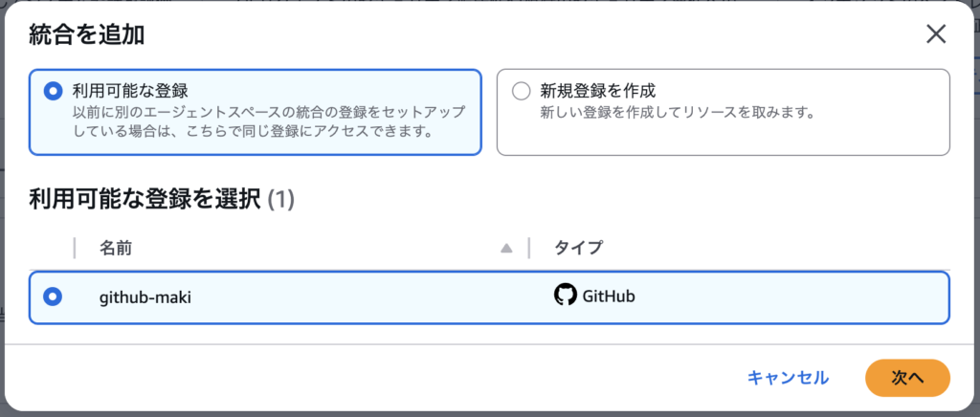The width and height of the screenshot is (980, 417).
Task: Click the 新規登録を作成 description text
Action: coord(677,113)
